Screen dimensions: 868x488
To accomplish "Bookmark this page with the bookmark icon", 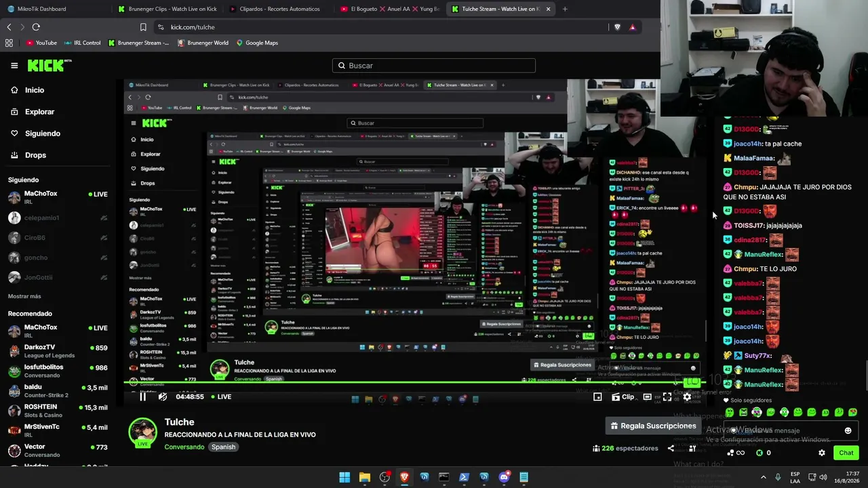I will click(143, 27).
